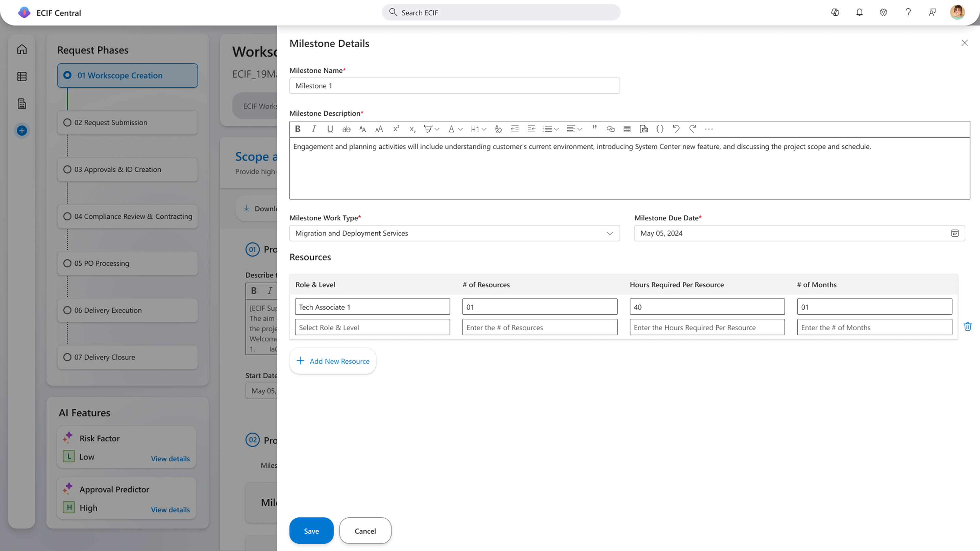Image resolution: width=980 pixels, height=551 pixels.
Task: Open the calendar picker for Milestone Due Date
Action: [954, 233]
